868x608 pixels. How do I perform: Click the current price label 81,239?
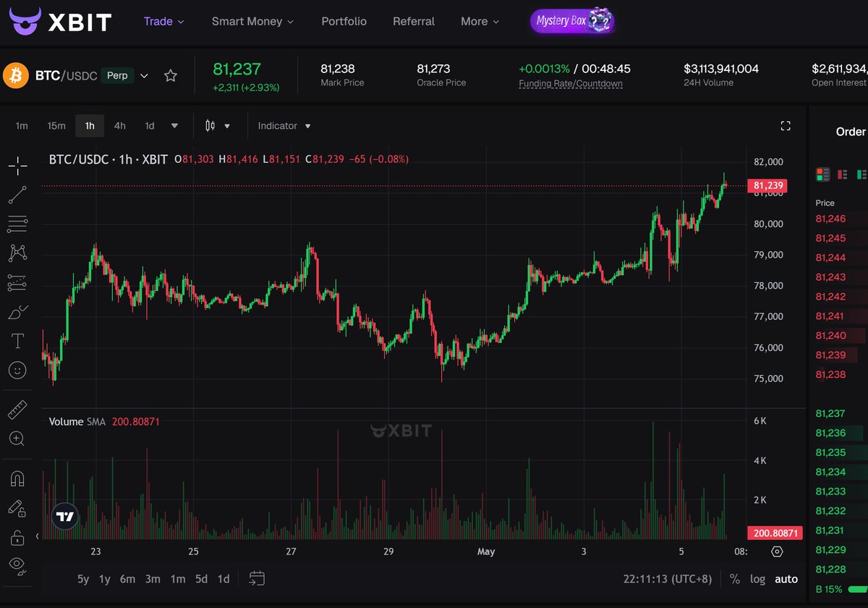pos(767,186)
